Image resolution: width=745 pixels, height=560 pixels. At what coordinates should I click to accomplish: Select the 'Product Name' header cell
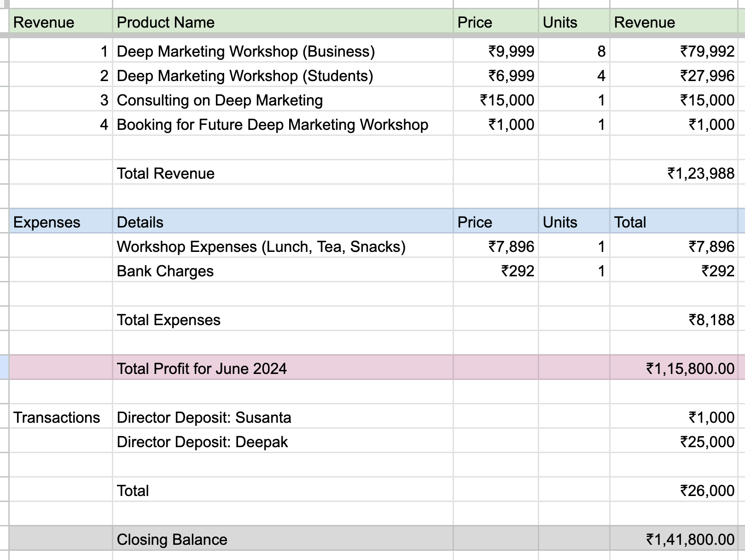[x=283, y=22]
